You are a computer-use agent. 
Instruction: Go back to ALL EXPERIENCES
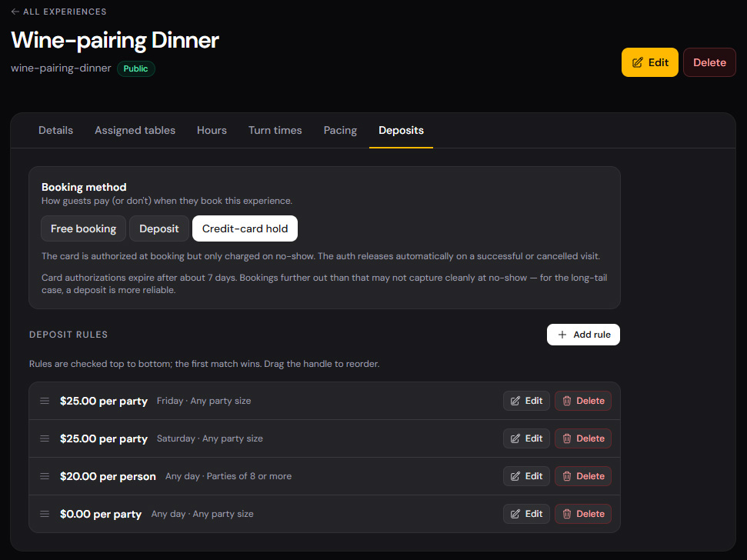[59, 12]
